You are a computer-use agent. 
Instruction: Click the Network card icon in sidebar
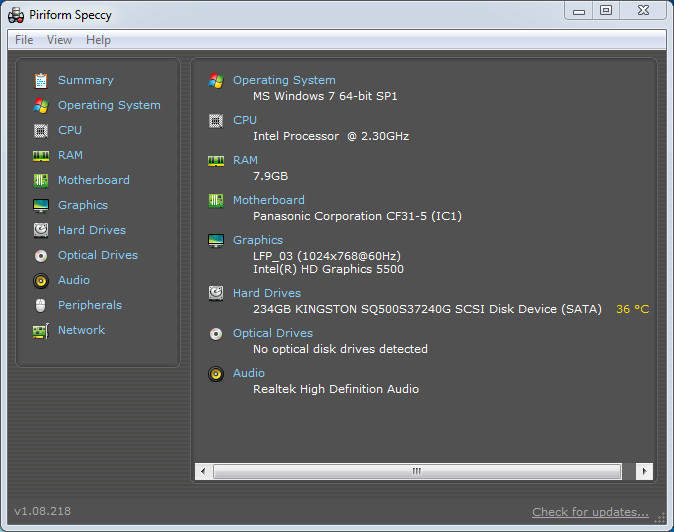tap(41, 331)
